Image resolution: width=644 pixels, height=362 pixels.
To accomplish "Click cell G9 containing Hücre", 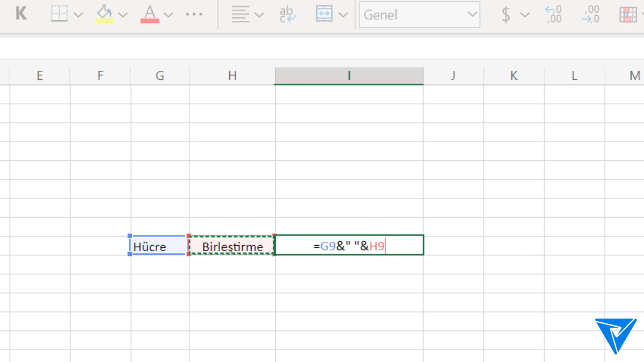I will 159,246.
